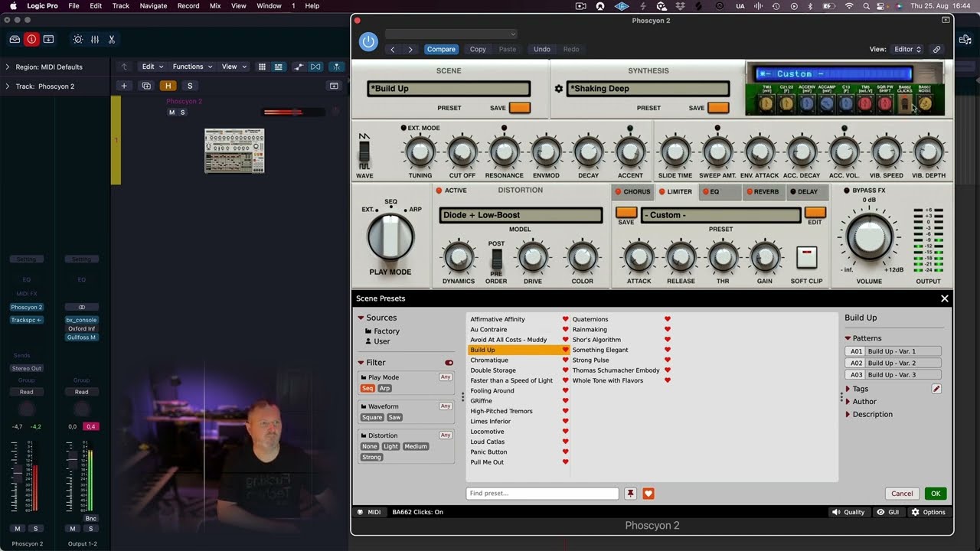980x551 pixels.
Task: Click the scene SAVE orange button
Action: click(520, 108)
